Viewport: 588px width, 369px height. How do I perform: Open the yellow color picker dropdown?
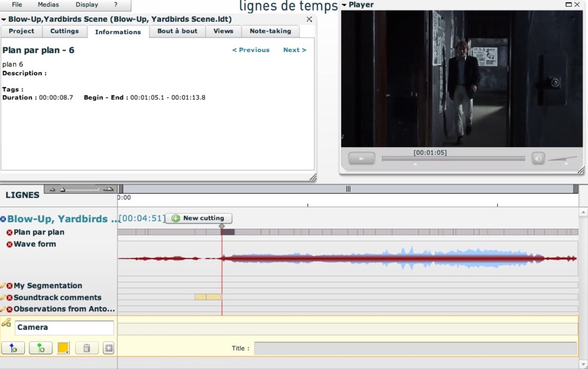coord(63,348)
